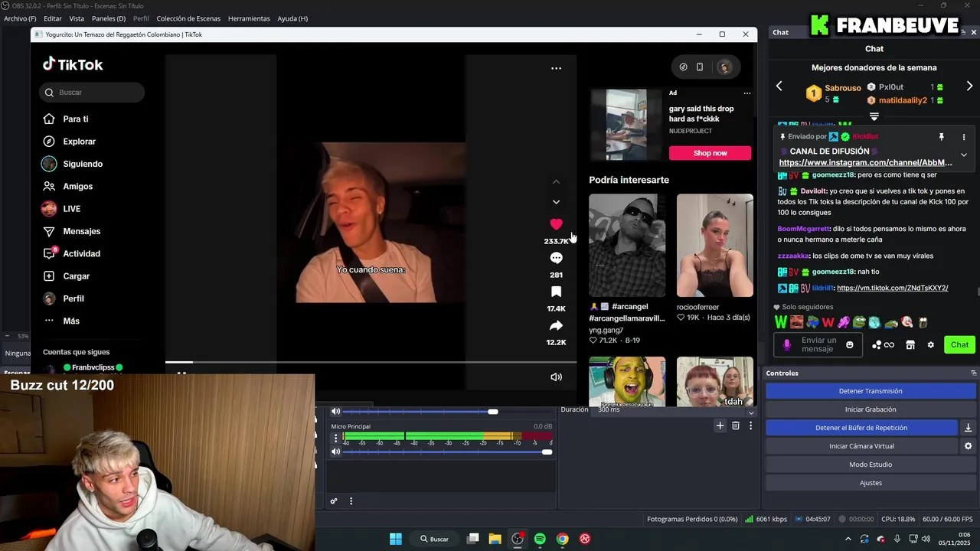Bookmark the TikTok video
Viewport: 980px width, 551px height.
tap(556, 292)
